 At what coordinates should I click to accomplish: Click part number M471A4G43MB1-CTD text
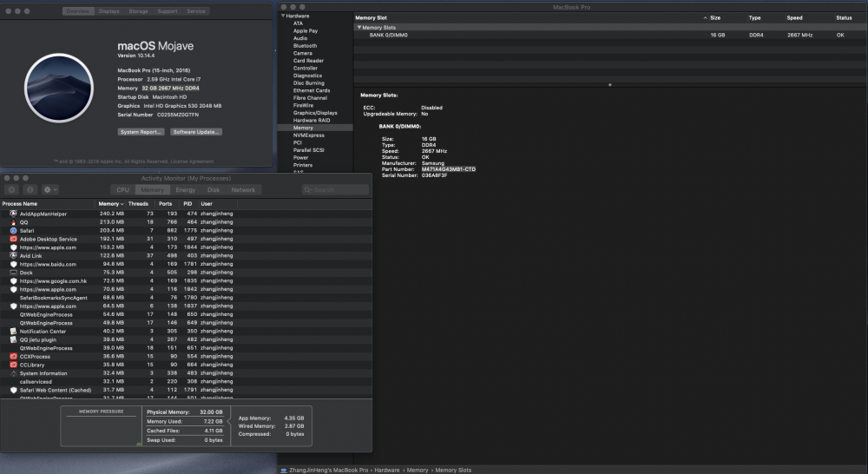click(449, 169)
